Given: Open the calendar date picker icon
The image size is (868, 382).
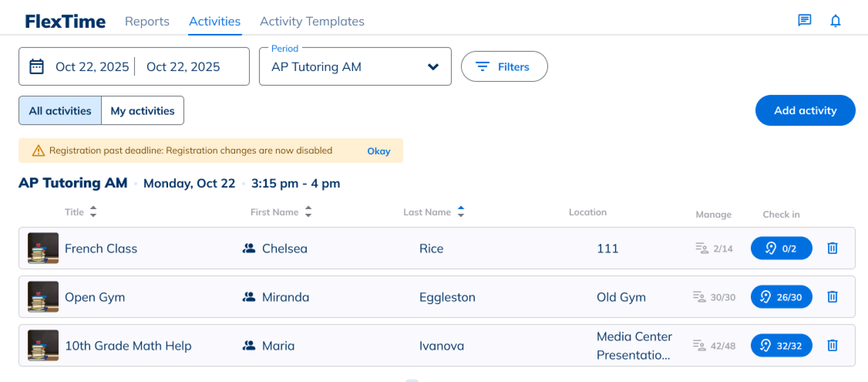Looking at the screenshot, I should [37, 66].
